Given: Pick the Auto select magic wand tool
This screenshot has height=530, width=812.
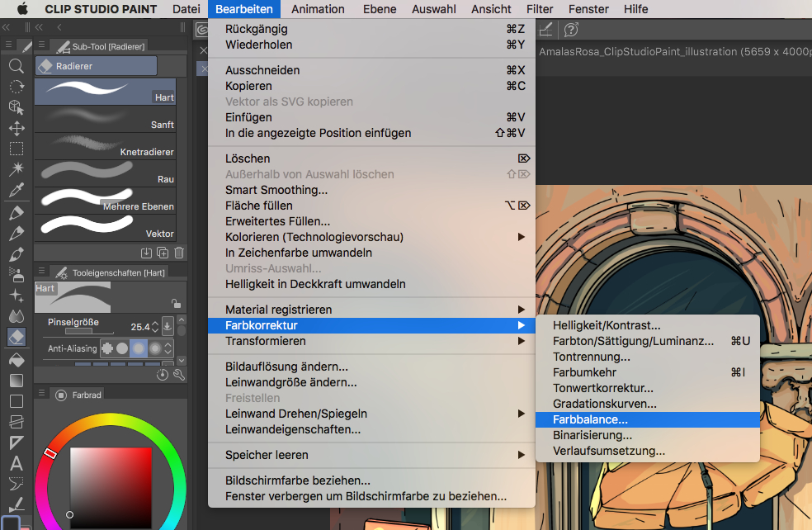Looking at the screenshot, I should click(x=16, y=170).
